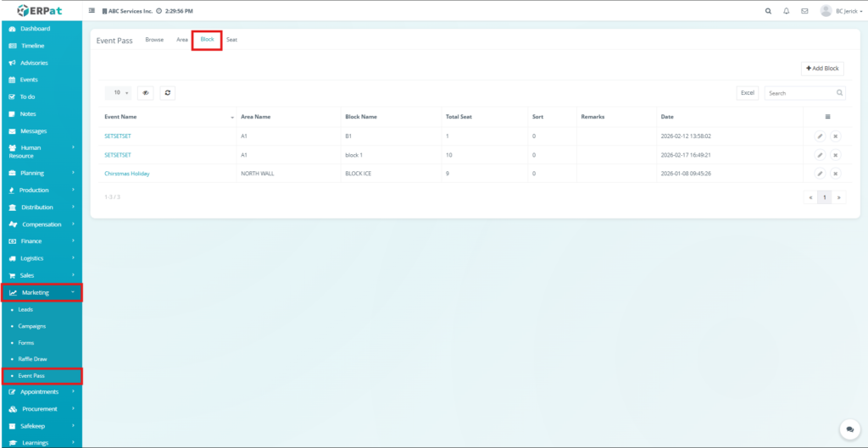
Task: Open the rows-per-page dropdown showing 10
Action: (x=117, y=93)
